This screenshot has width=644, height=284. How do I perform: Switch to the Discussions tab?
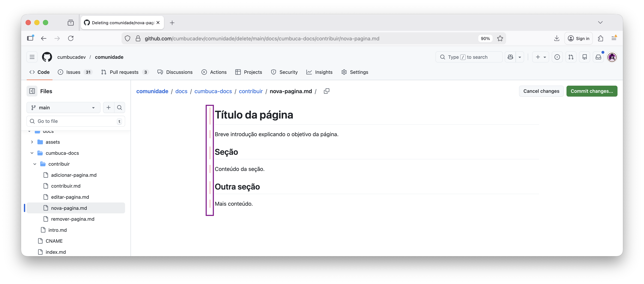tap(175, 72)
